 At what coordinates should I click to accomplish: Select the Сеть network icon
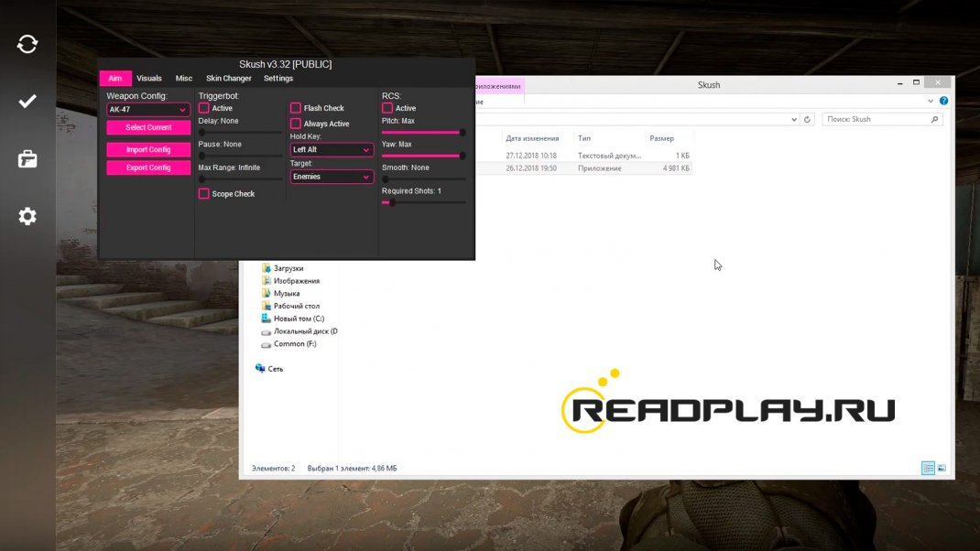[260, 369]
